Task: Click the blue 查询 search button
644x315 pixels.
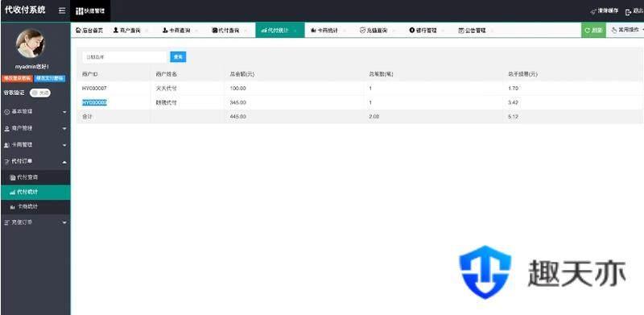Action: pyautogui.click(x=178, y=57)
